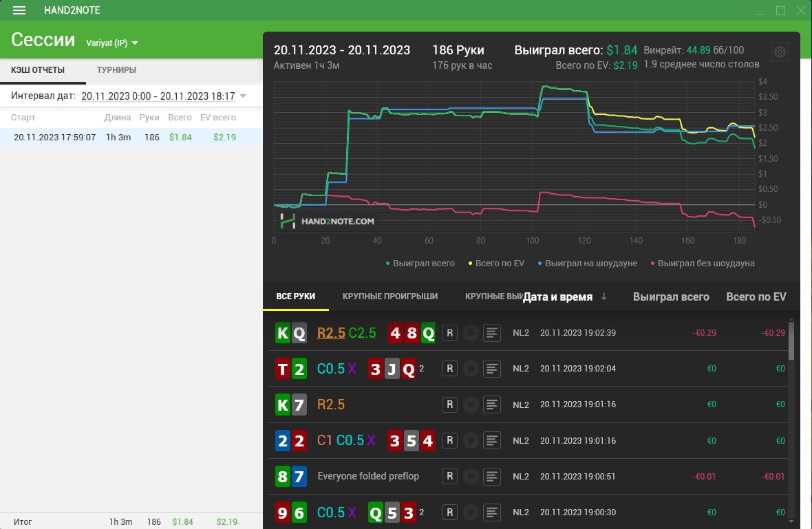
Task: Maximize the Hand2Note window
Action: 780,10
